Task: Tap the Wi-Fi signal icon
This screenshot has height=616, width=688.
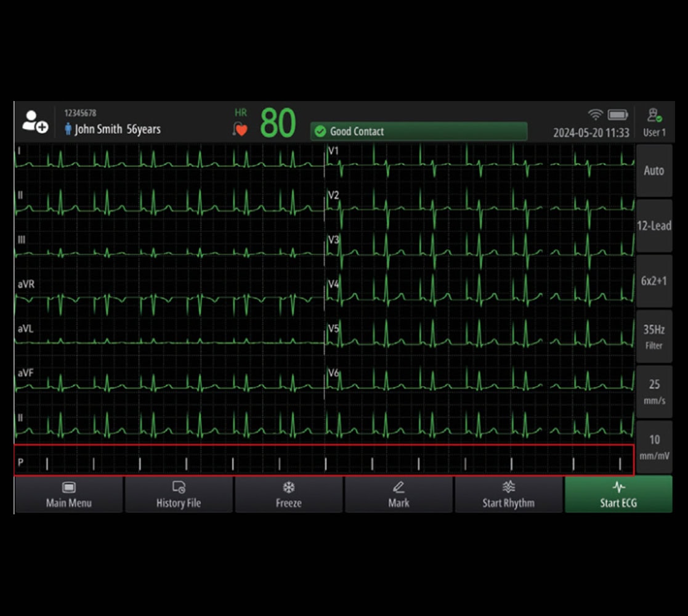Action: pos(595,115)
